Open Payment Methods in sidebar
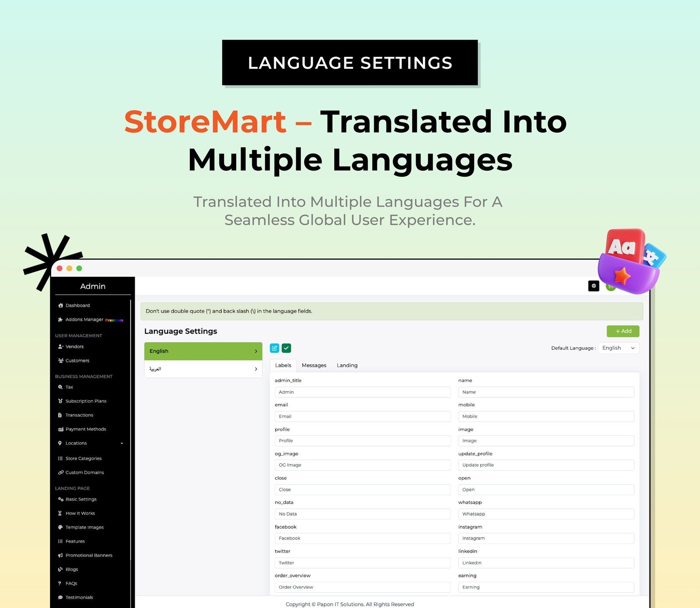Image resolution: width=700 pixels, height=608 pixels. [x=86, y=429]
